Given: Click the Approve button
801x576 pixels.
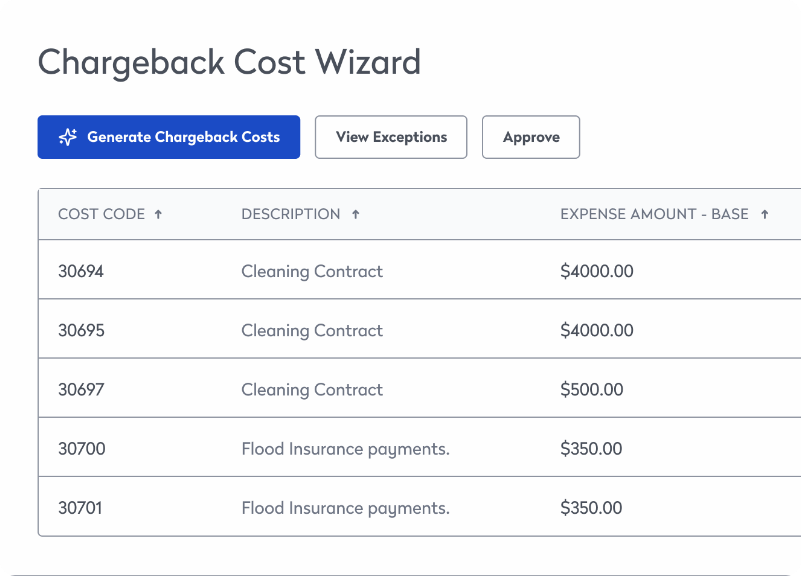Looking at the screenshot, I should tap(531, 137).
